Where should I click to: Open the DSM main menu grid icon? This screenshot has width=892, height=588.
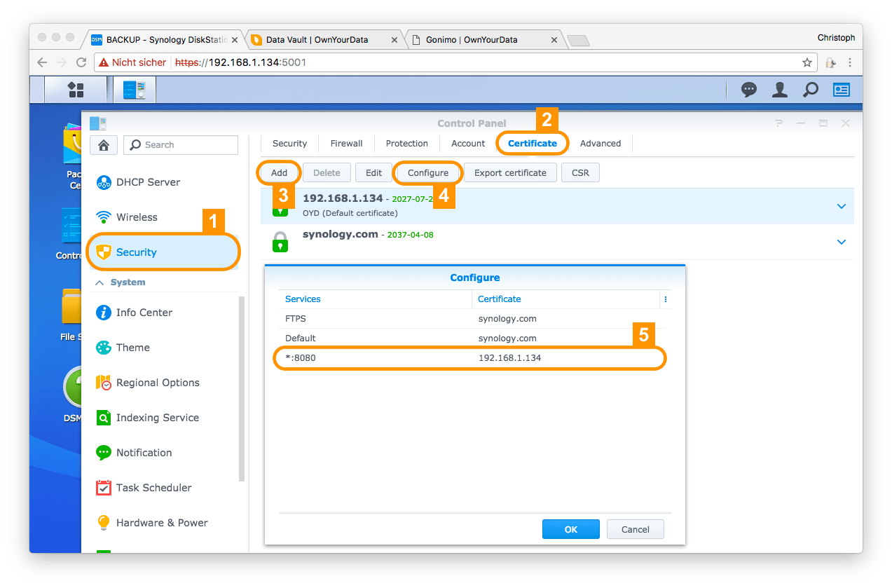[75, 90]
